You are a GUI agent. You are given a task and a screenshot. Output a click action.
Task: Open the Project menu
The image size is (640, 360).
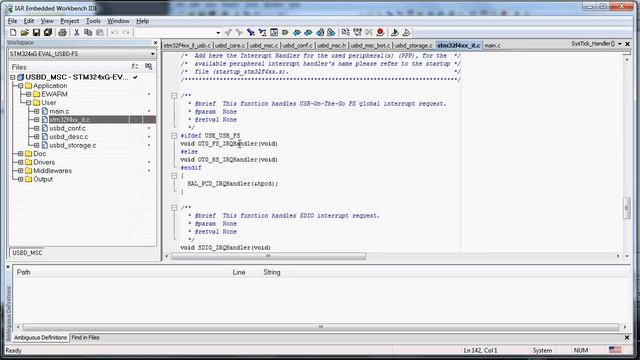[69, 21]
